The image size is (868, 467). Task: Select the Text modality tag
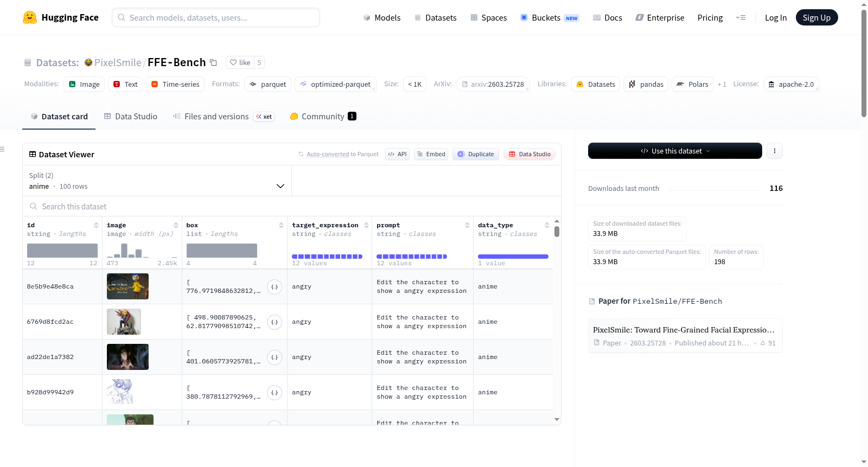(125, 85)
